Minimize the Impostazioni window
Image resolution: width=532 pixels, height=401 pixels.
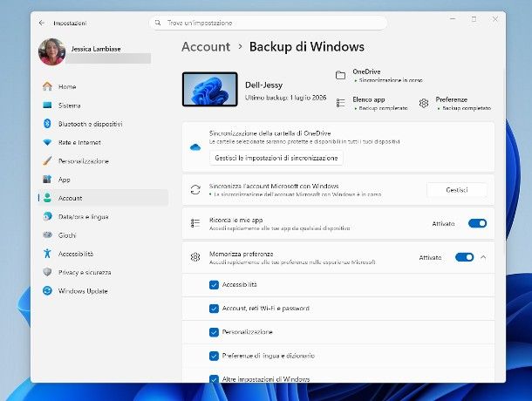[x=453, y=19]
